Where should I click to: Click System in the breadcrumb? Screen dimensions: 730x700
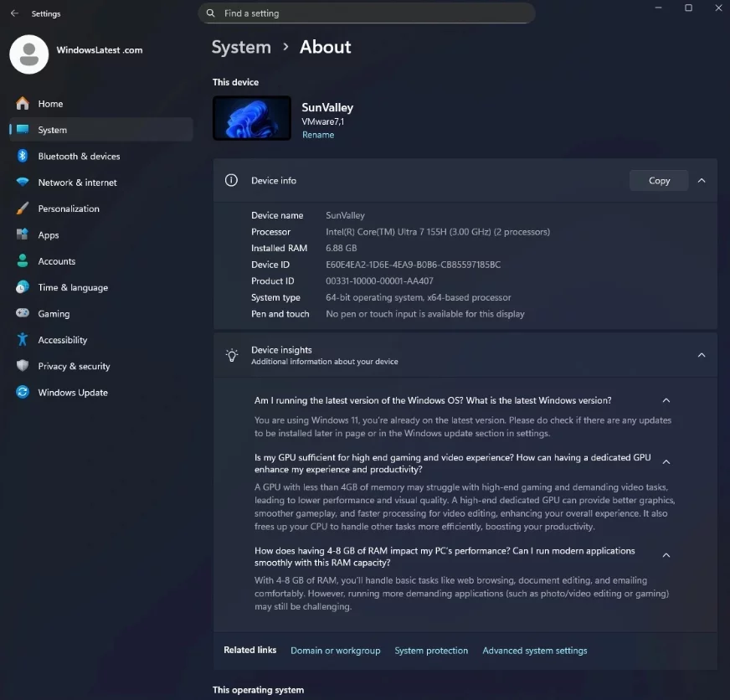point(241,47)
